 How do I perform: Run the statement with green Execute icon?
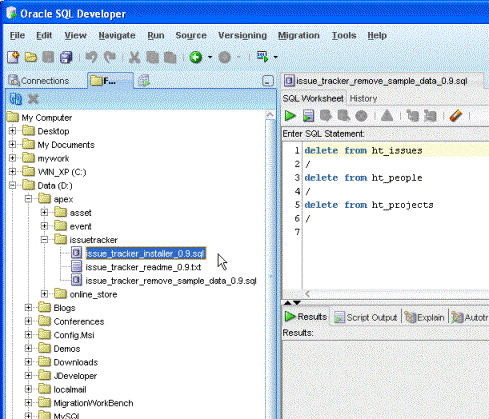290,116
